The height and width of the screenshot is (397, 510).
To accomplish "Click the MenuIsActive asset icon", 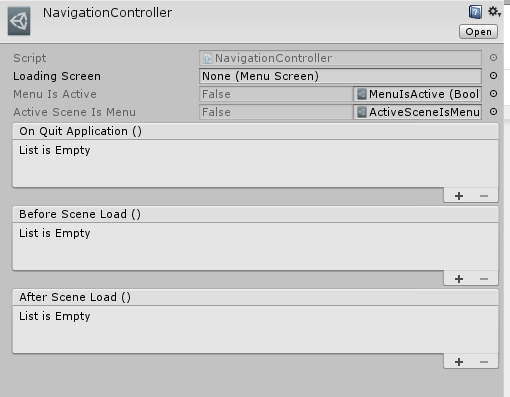I will coord(362,94).
